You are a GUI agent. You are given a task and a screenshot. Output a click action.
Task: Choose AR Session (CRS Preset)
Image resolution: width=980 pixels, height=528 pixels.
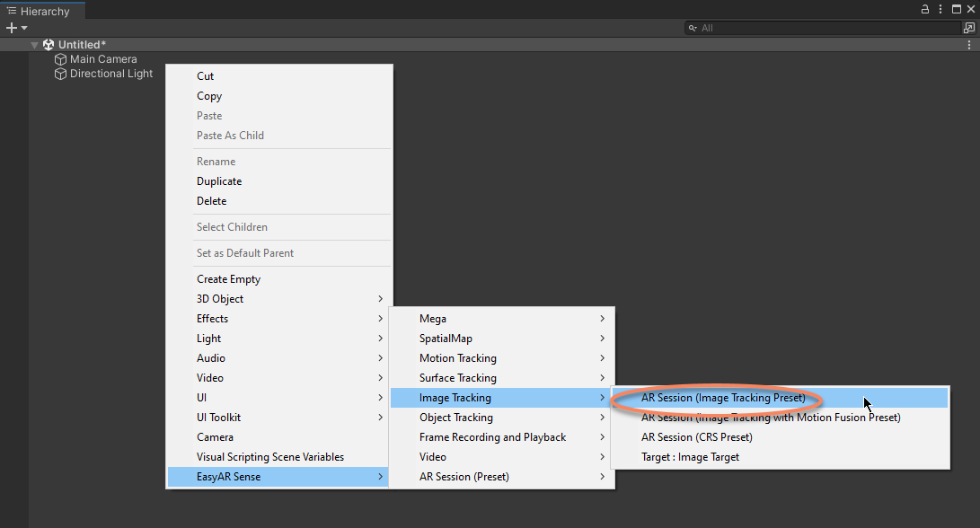click(x=696, y=437)
